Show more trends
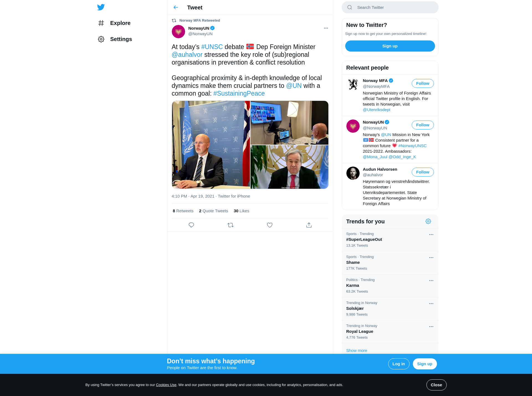This screenshot has width=532, height=396. [356, 351]
